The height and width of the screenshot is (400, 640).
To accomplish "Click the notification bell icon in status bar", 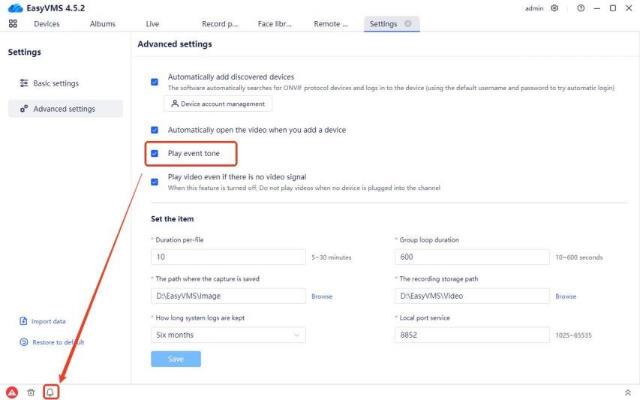I will [50, 392].
